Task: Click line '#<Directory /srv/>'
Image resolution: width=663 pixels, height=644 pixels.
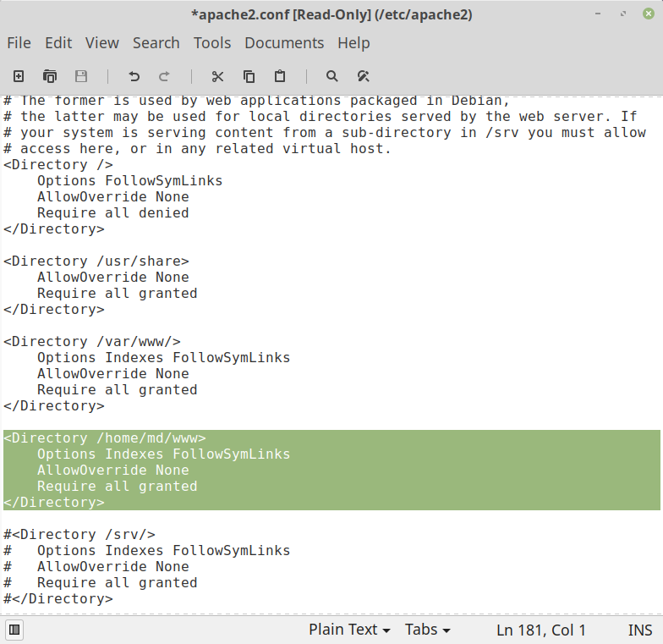Action: (x=79, y=535)
